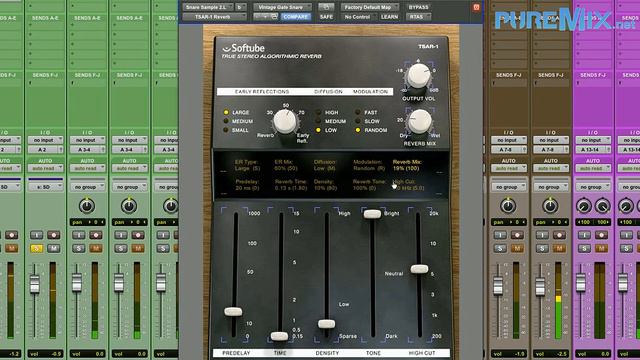
Task: Click the DENSITY slider handle
Action: (327, 324)
